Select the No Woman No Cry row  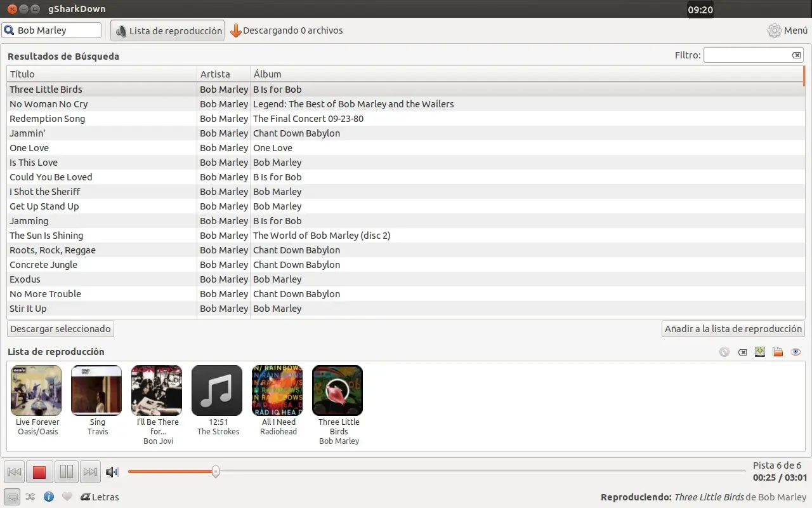[405, 104]
